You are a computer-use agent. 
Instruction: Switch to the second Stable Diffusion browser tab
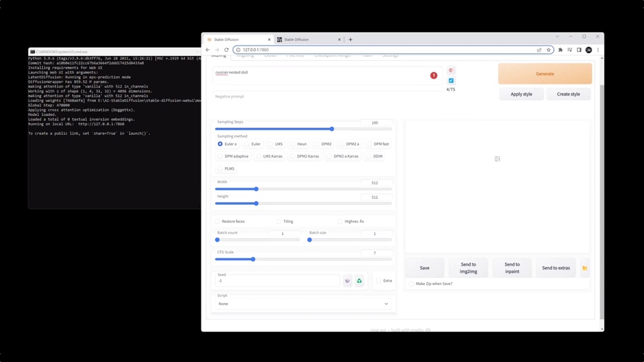coord(309,39)
